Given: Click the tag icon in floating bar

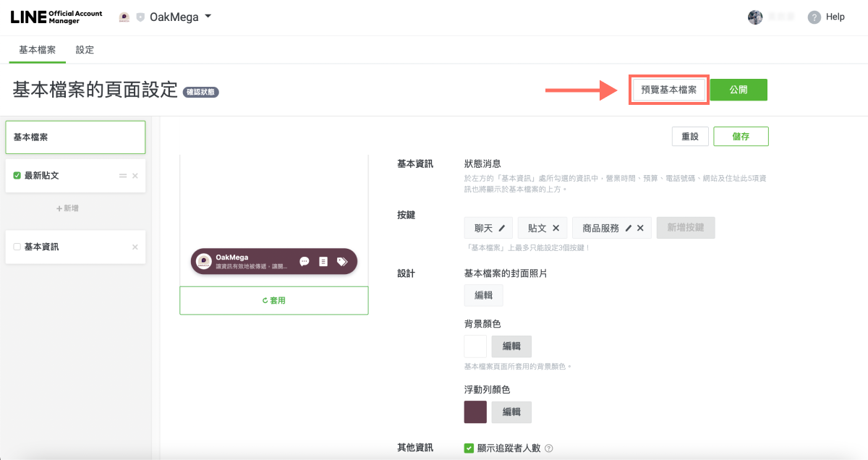Looking at the screenshot, I should 342,261.
